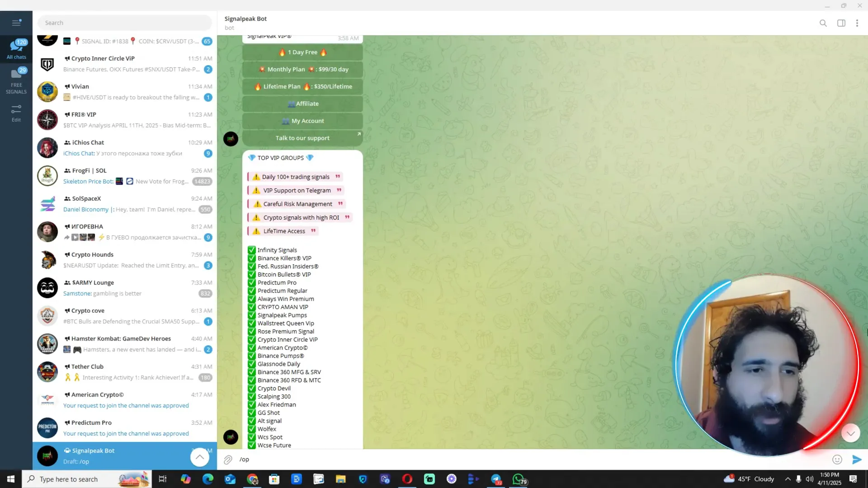This screenshot has height=488, width=868.
Task: Click Talk to our support link button
Action: click(302, 138)
